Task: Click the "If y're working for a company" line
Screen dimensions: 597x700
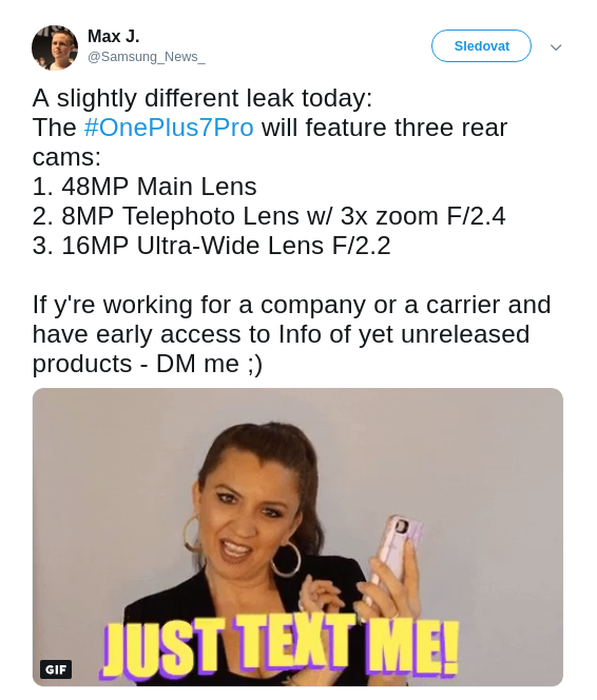Action: pos(292,305)
